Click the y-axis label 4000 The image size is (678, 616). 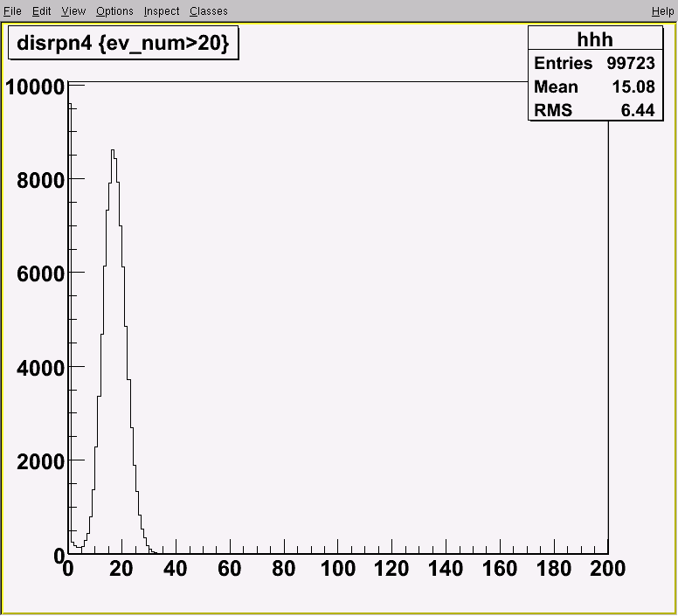coord(41,368)
